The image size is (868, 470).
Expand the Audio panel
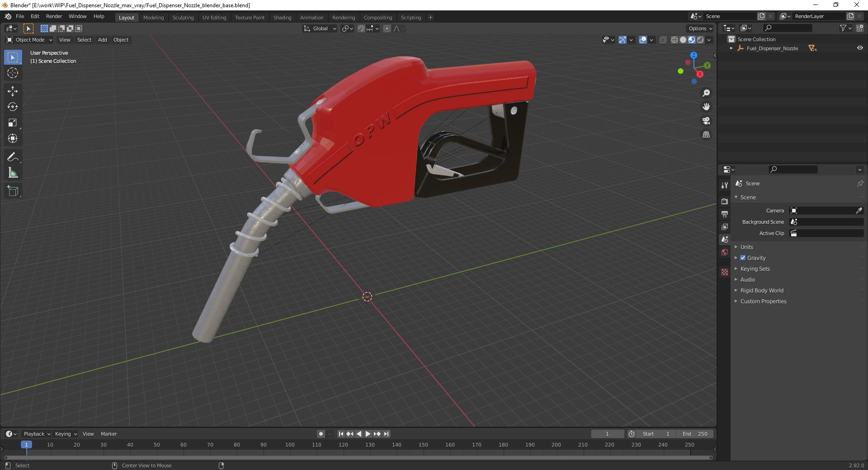pos(747,279)
